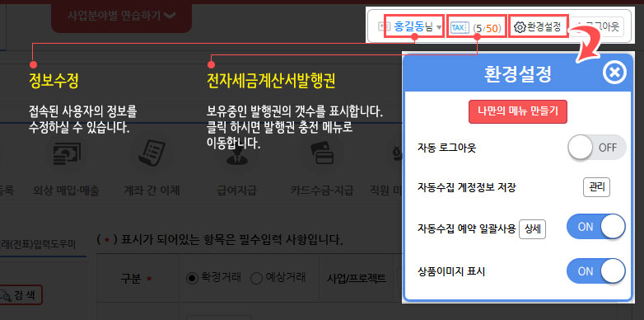Select the 확정거래 radio button
Screen dimensions: 644x320
coord(191,279)
